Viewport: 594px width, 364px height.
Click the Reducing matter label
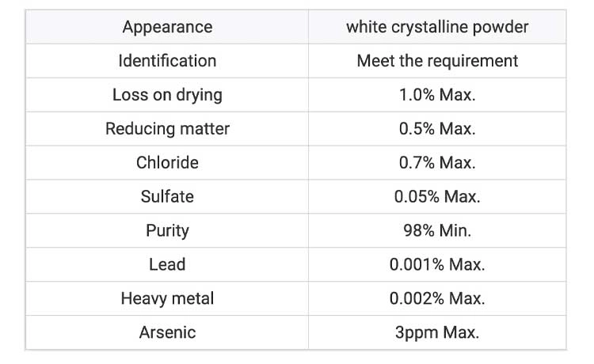click(167, 129)
